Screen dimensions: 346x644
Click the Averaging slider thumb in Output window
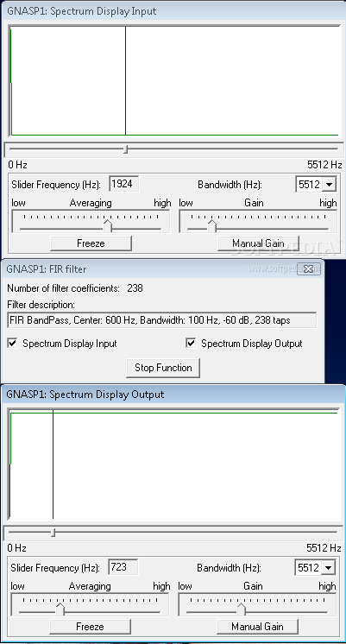[x=60, y=609]
